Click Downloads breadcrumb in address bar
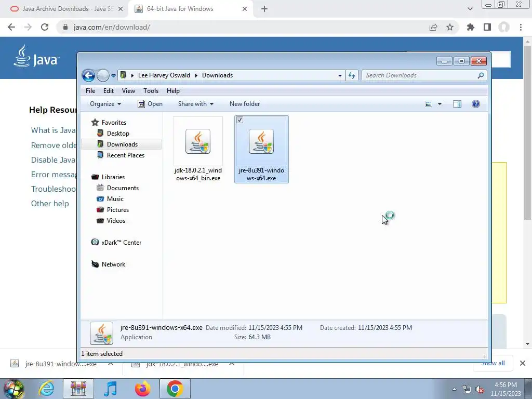 tap(217, 75)
